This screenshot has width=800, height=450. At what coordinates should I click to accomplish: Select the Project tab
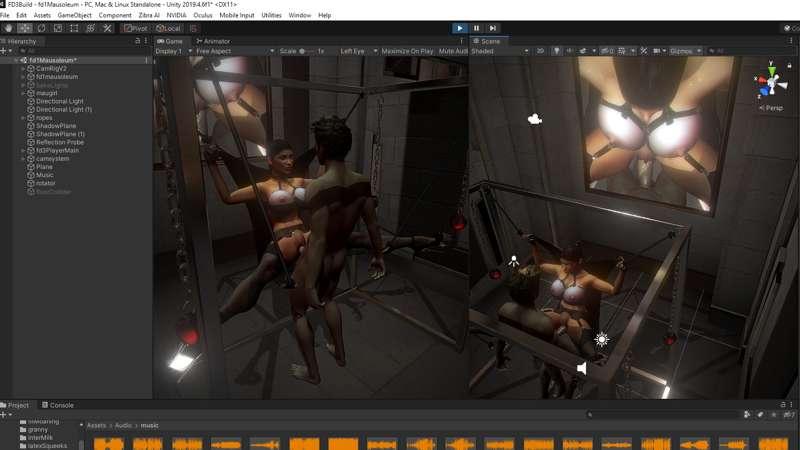point(15,405)
